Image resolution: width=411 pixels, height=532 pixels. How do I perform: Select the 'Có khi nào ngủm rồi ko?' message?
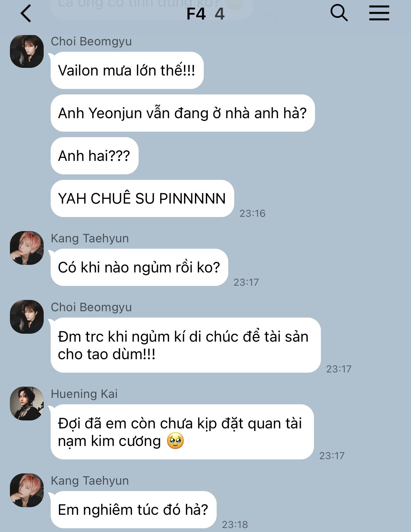(139, 267)
